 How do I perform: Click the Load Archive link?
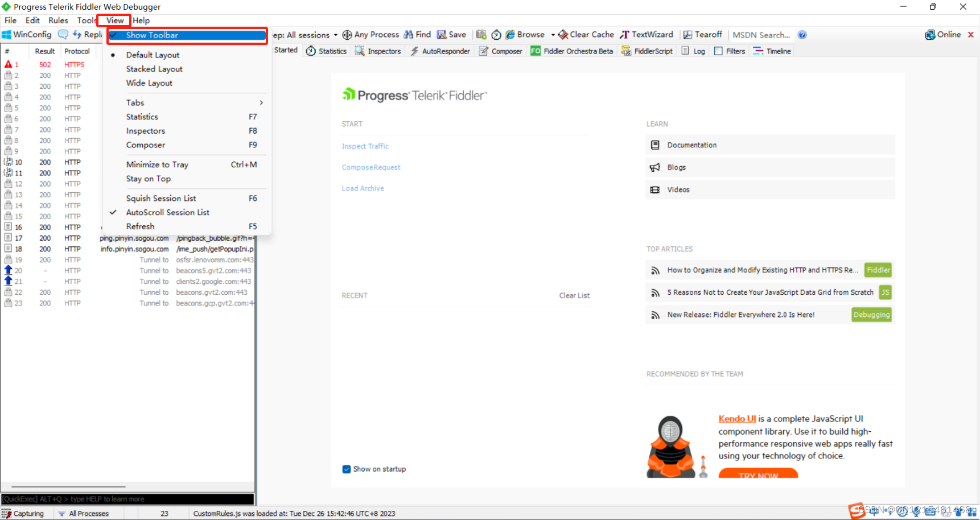pos(363,188)
